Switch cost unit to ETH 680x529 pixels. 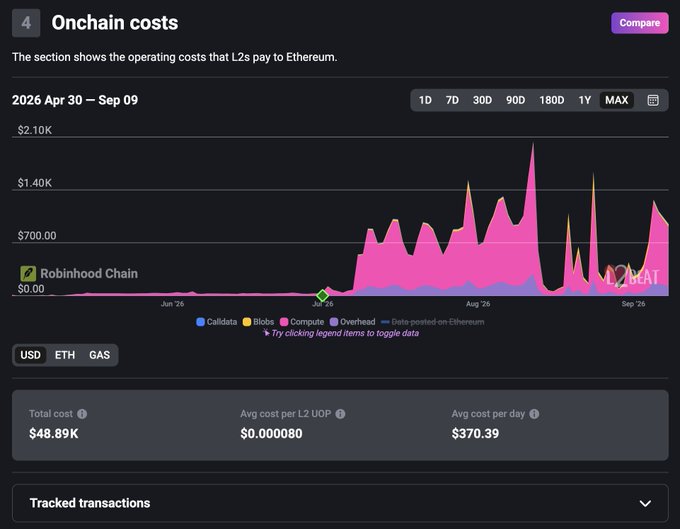coord(65,355)
